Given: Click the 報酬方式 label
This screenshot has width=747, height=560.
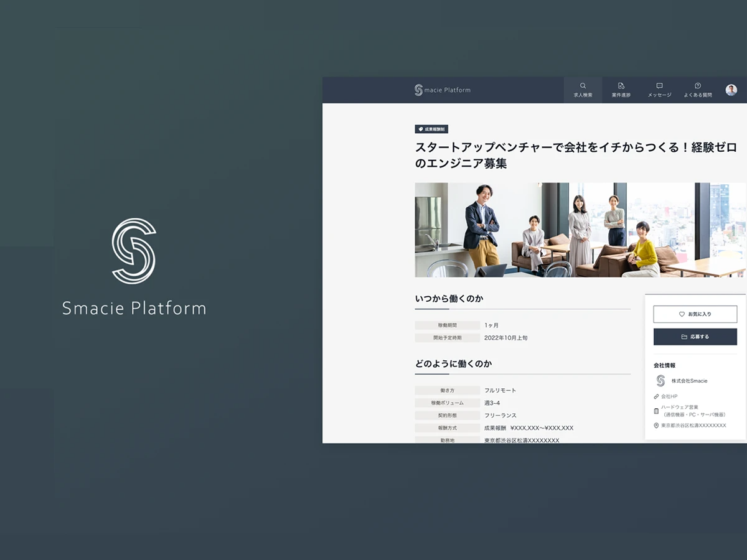Looking at the screenshot, I should point(448,428).
